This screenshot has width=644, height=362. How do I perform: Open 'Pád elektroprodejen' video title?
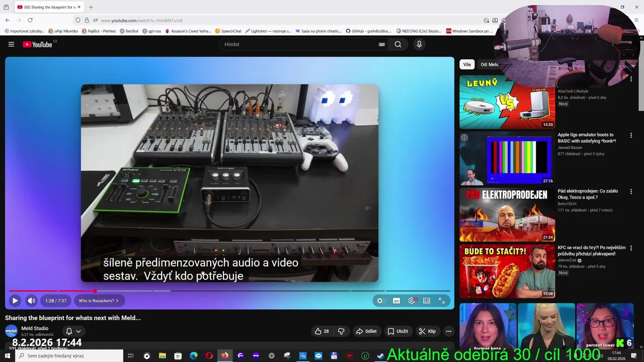pyautogui.click(x=588, y=194)
